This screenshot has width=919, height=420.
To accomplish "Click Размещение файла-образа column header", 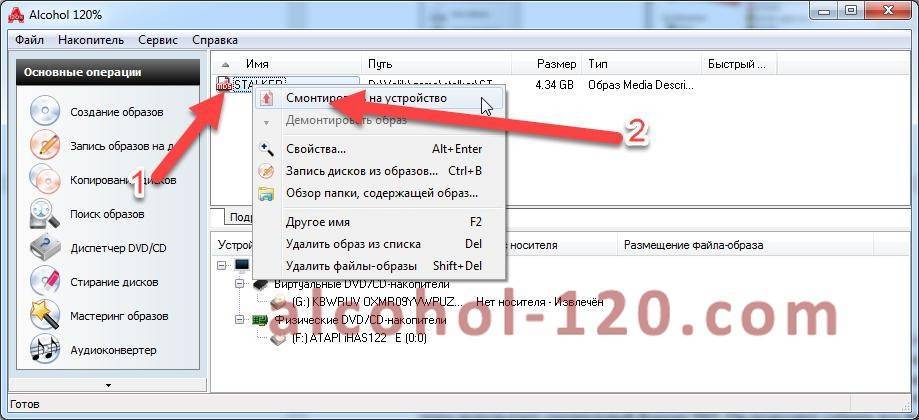I will coord(746,245).
